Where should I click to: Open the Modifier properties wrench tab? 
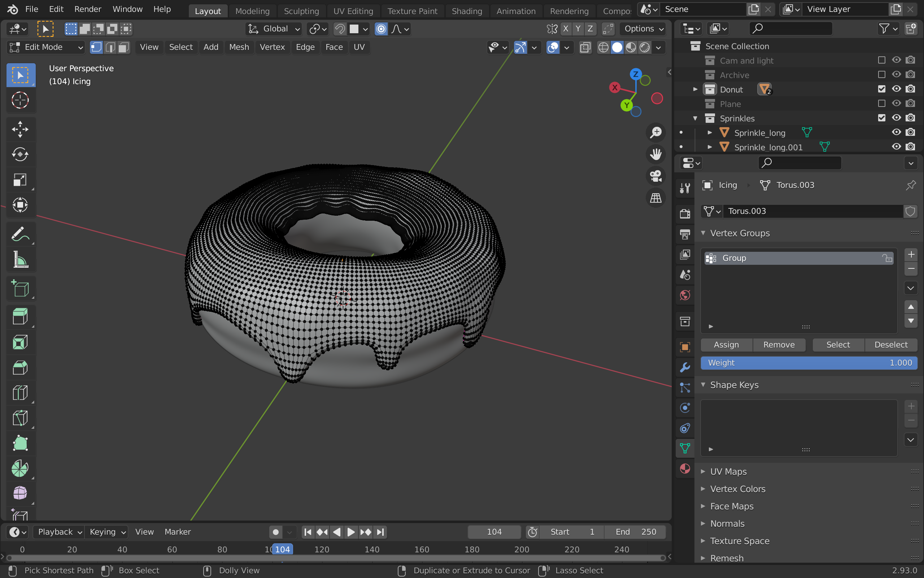(x=685, y=367)
